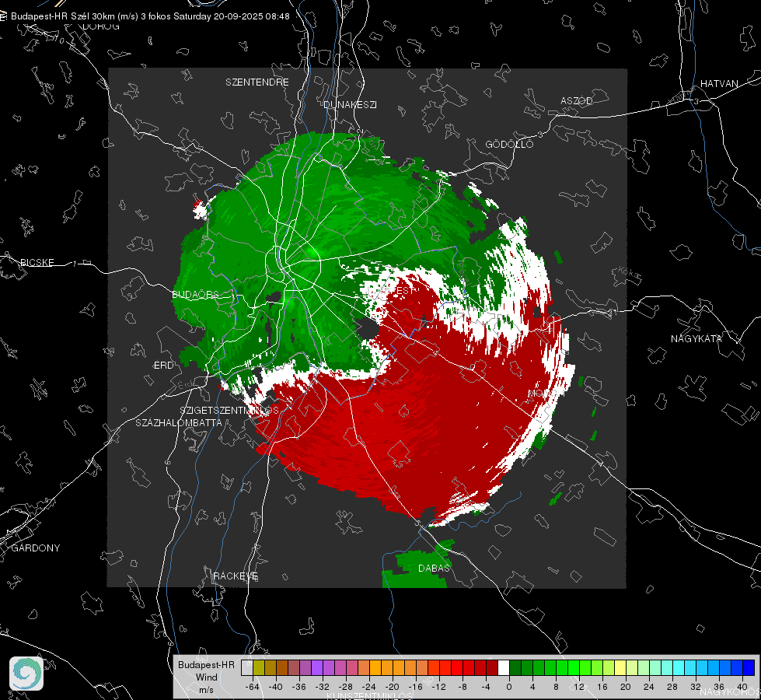Click the -24 legend value
761x700 pixels.
[369, 687]
